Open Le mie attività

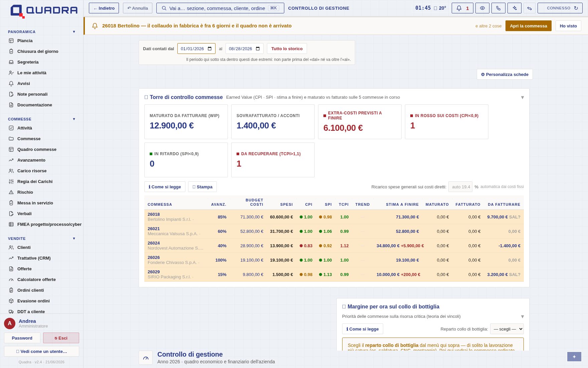41,73
